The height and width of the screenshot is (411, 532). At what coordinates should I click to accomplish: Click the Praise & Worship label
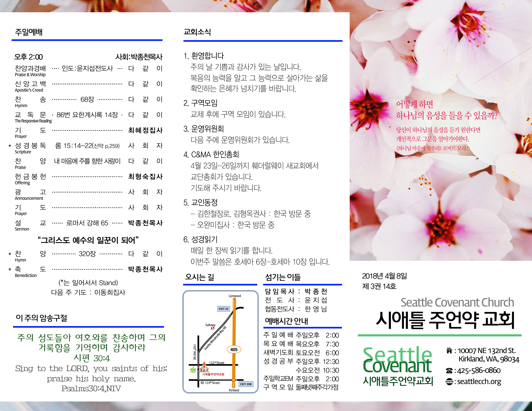pyautogui.click(x=30, y=74)
